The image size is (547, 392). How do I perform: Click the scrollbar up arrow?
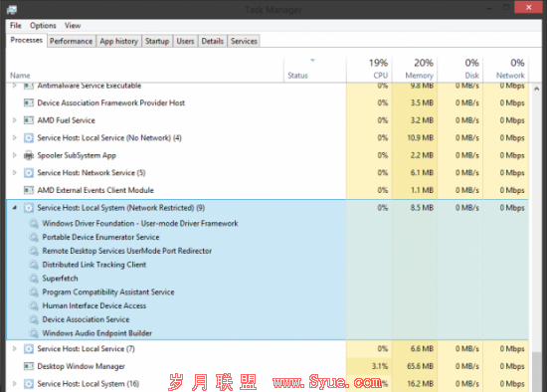coord(536,89)
